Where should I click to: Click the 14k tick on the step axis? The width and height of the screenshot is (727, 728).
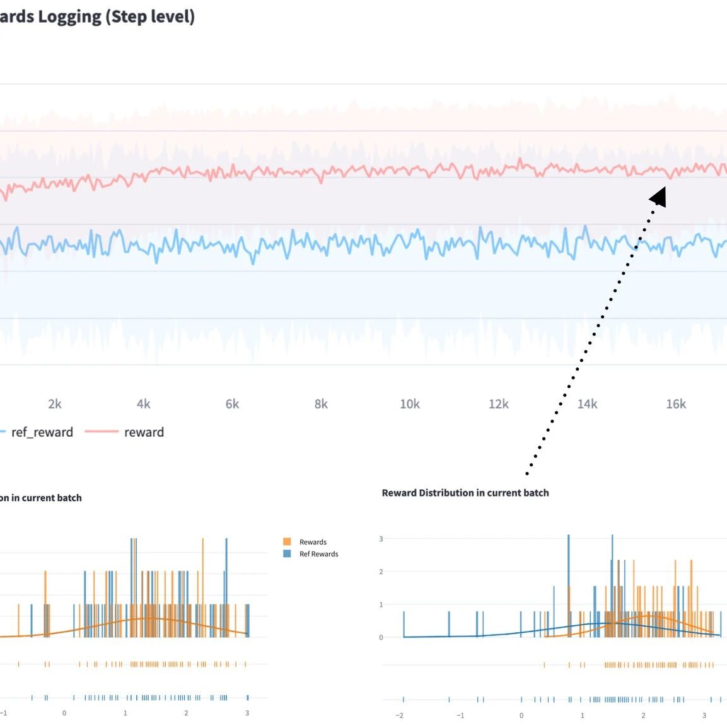[x=587, y=404]
